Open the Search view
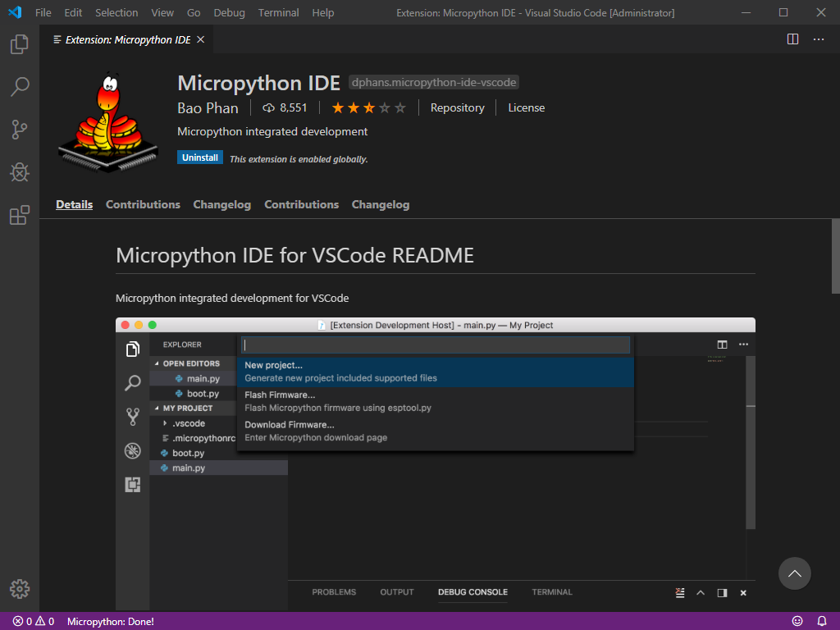The width and height of the screenshot is (840, 630). [x=20, y=87]
